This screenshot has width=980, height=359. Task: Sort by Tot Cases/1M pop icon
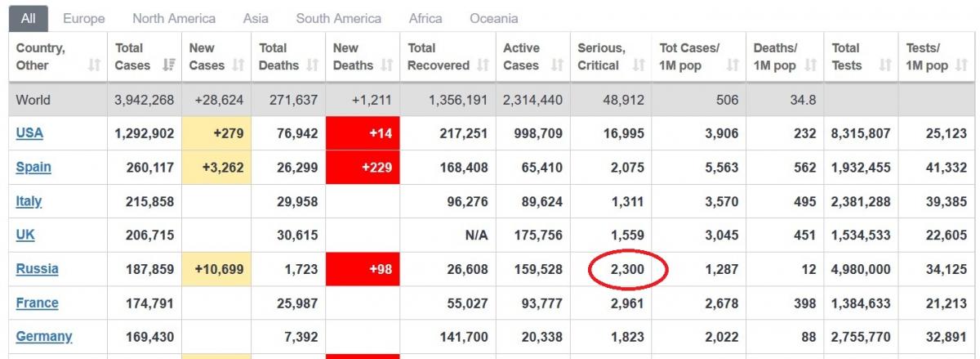pos(732,65)
